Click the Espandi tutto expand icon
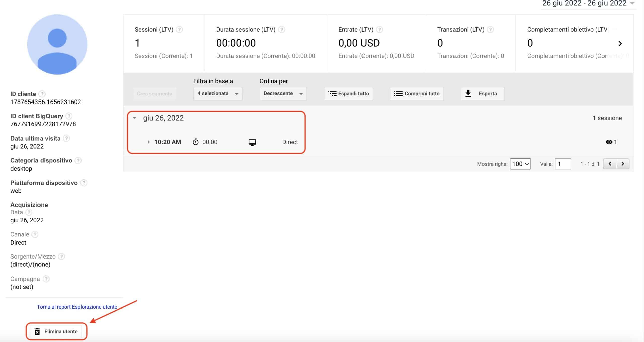Screen dimensions: 644x342 pyautogui.click(x=333, y=93)
